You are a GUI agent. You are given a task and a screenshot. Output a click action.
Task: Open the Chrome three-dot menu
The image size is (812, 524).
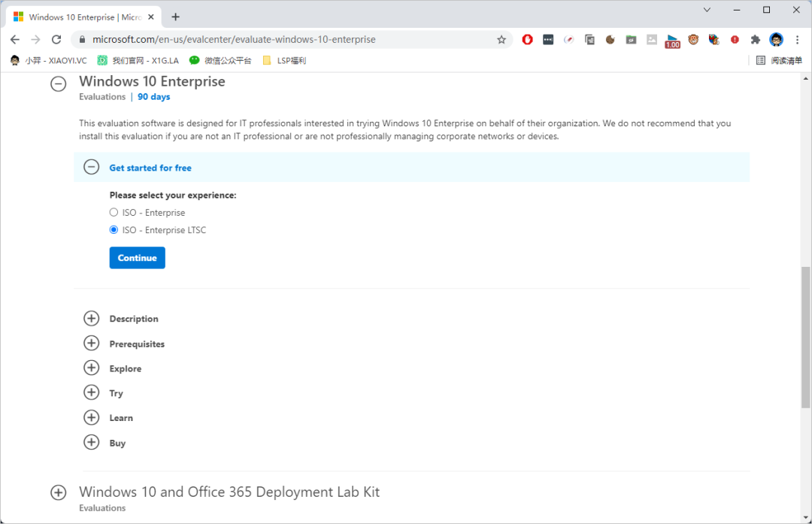(797, 40)
